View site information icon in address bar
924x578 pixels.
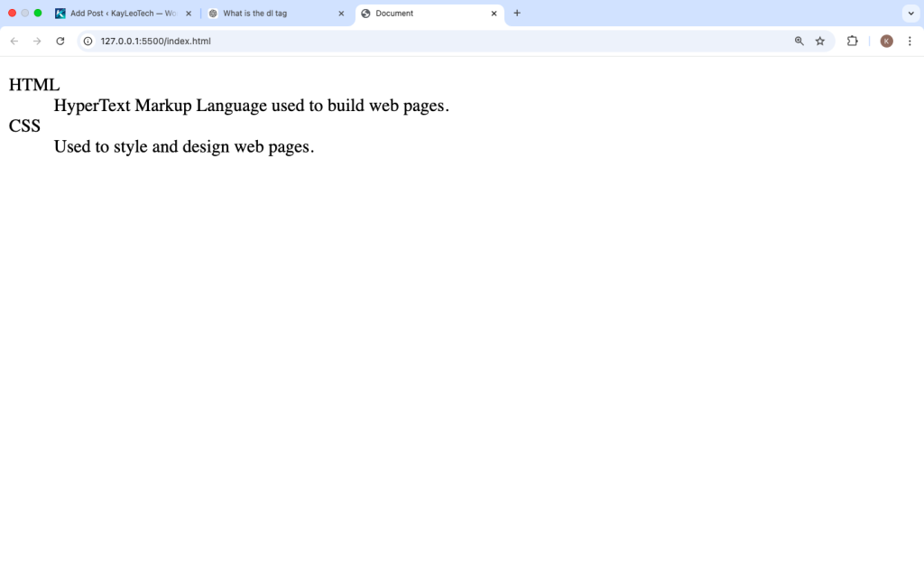point(88,41)
